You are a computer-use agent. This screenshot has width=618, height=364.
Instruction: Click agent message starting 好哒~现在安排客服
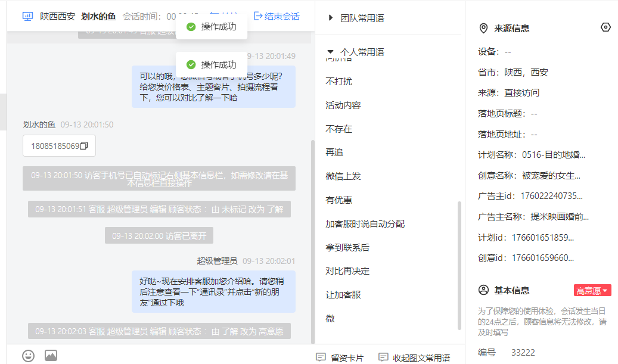(x=213, y=292)
